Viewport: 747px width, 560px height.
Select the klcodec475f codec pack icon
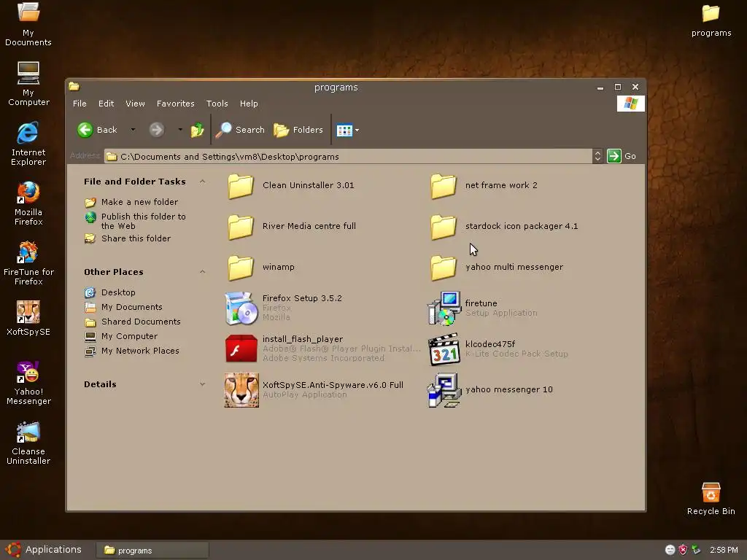pos(444,349)
